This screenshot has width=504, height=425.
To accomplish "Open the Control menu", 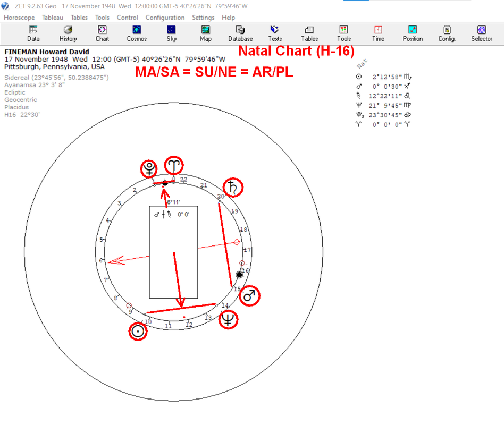I will point(127,18).
